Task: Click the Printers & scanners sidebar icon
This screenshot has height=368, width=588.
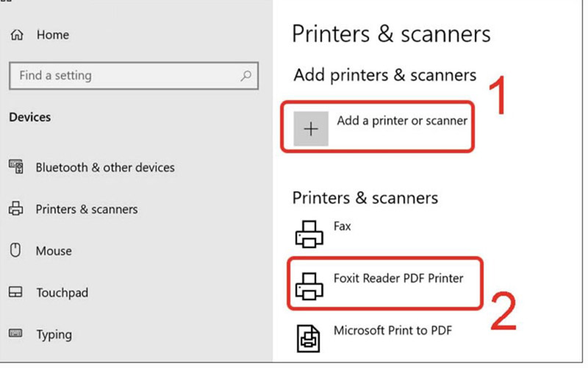Action: (15, 208)
